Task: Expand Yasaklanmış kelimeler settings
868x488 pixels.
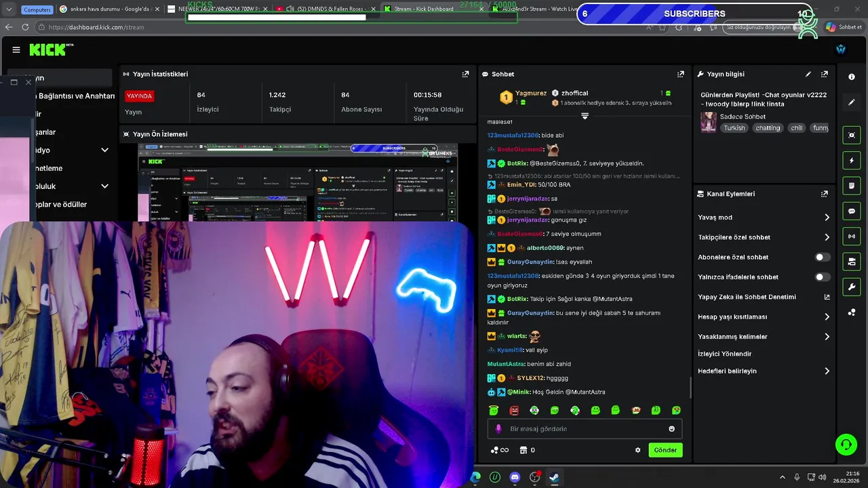Action: pyautogui.click(x=827, y=337)
